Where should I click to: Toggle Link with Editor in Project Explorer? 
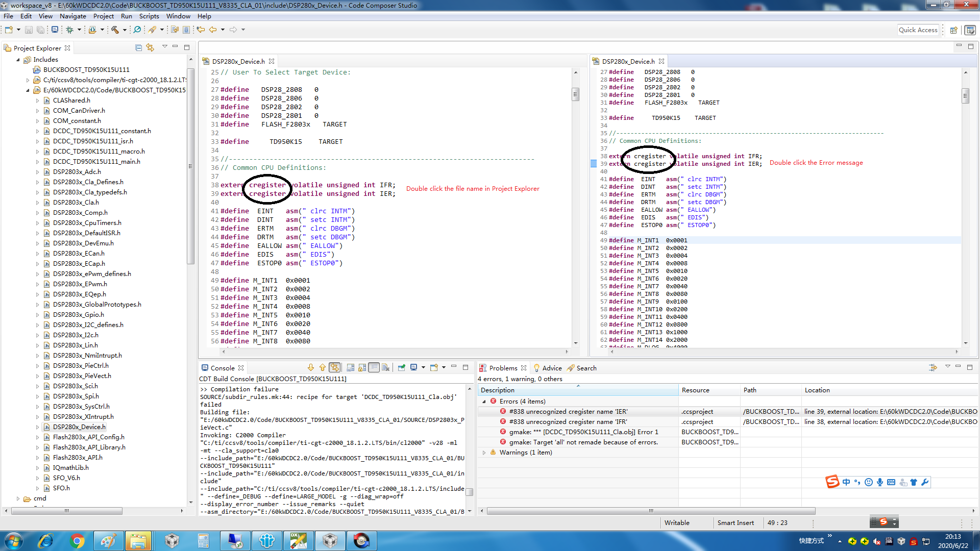[x=150, y=47]
